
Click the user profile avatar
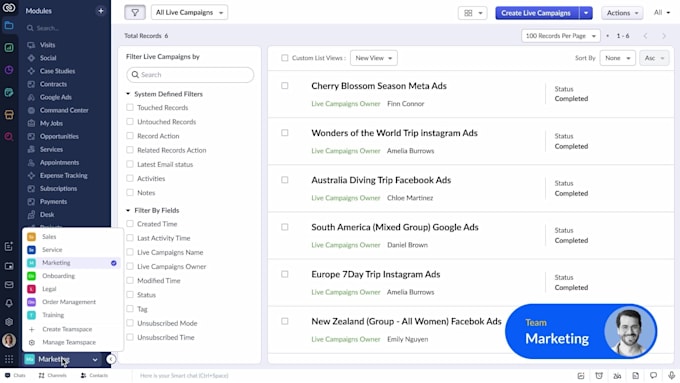click(x=9, y=340)
